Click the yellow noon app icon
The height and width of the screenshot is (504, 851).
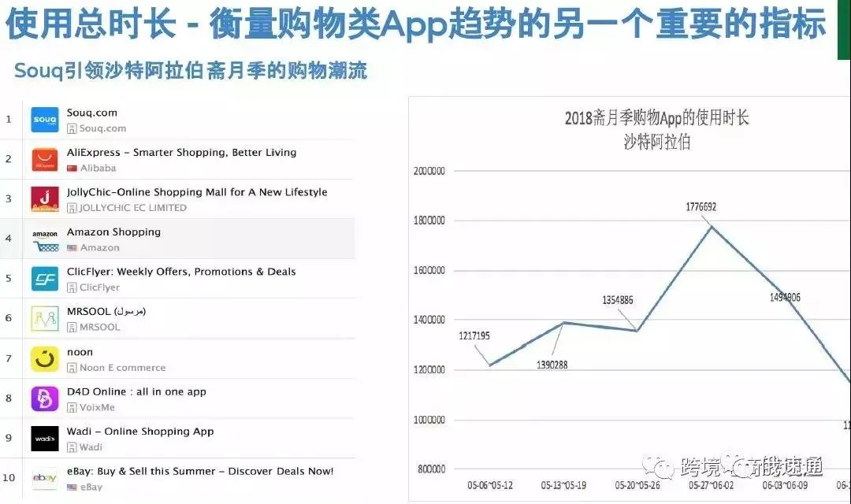tap(44, 359)
